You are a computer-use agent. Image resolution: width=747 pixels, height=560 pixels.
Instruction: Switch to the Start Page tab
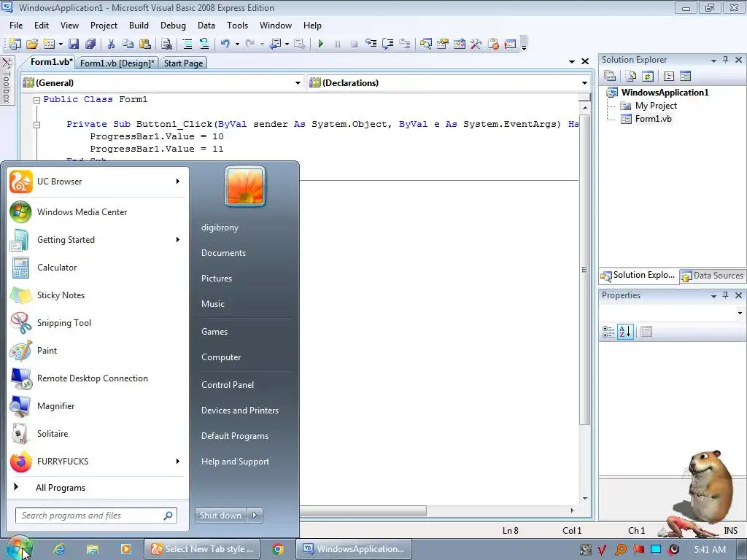click(x=183, y=63)
